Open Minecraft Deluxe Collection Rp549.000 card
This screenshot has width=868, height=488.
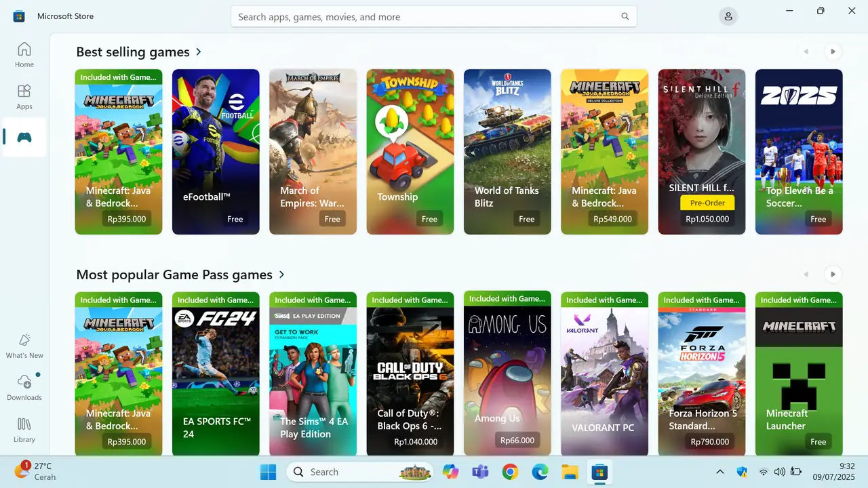(604, 152)
